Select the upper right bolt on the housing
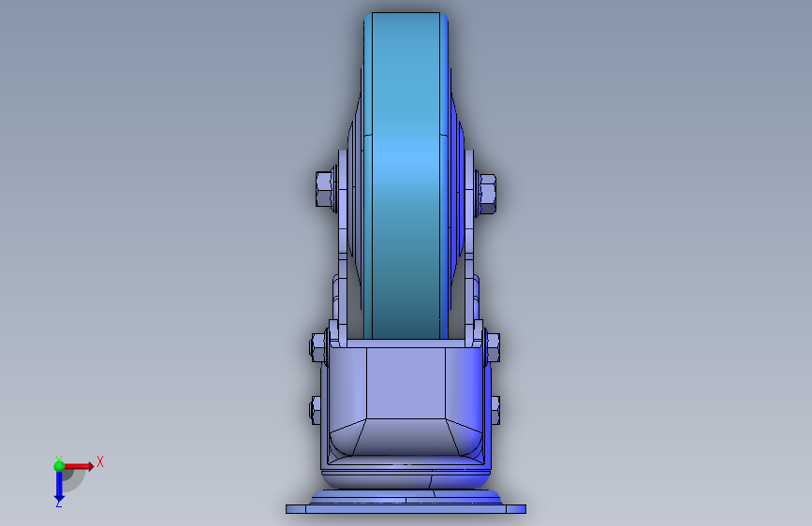The image size is (812, 526). click(493, 347)
